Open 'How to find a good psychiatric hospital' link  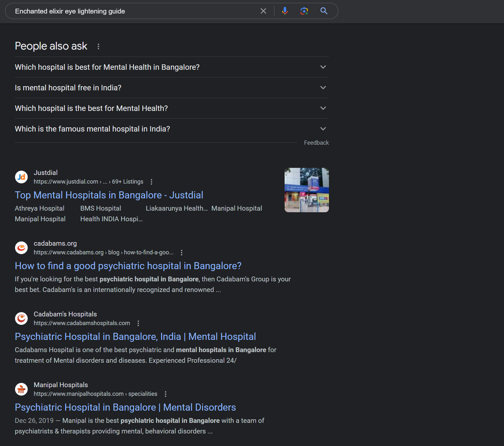pyautogui.click(x=128, y=266)
